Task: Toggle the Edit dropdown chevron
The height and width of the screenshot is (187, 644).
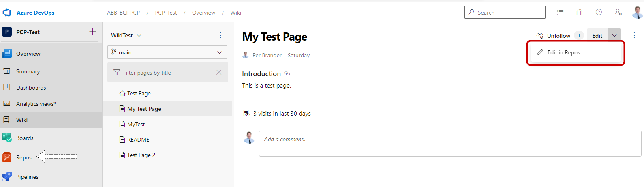Action: coord(614,35)
